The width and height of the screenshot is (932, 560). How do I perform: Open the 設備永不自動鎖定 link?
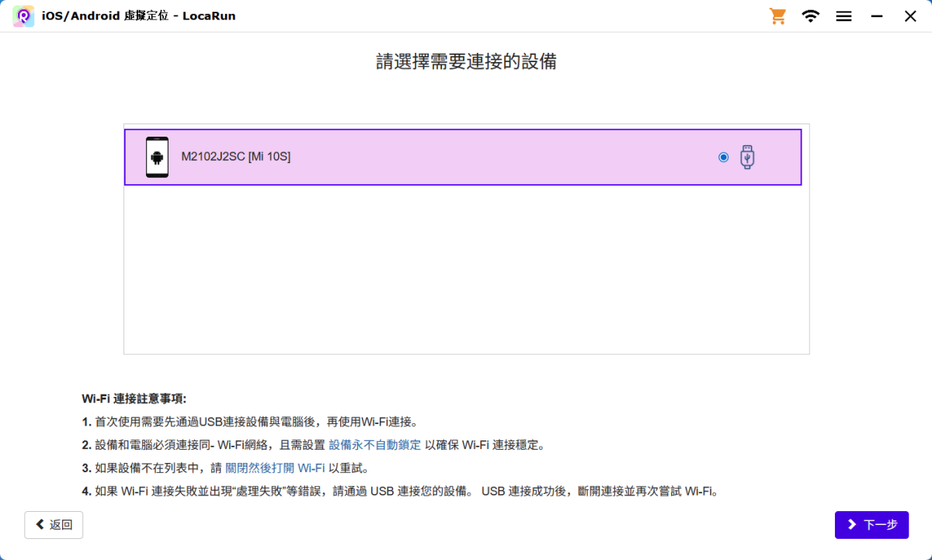coord(375,445)
